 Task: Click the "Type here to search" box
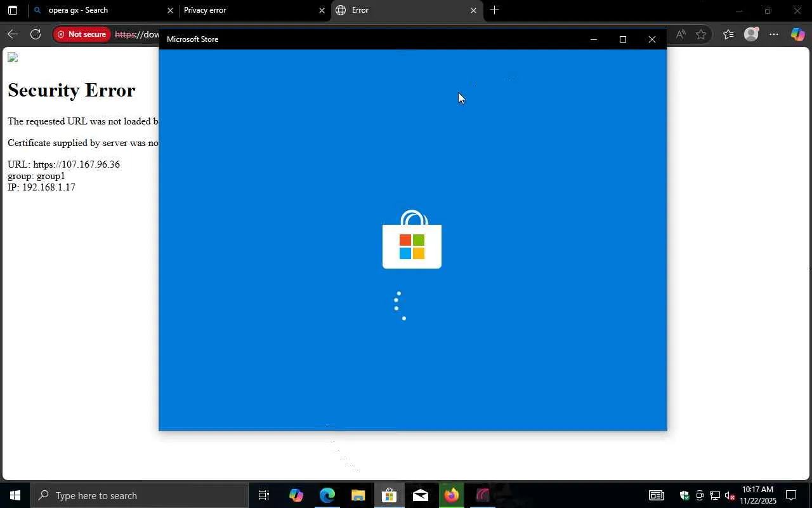tap(140, 495)
